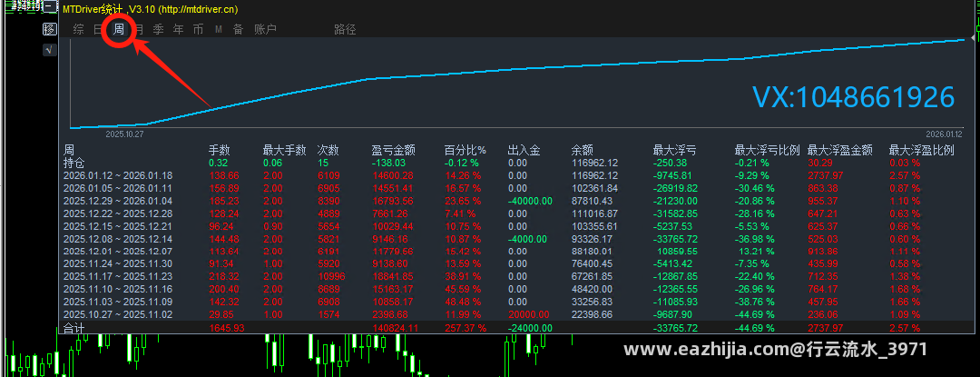Click position profit value -138.03
Viewport: 980px width, 377px height.
tap(388, 163)
